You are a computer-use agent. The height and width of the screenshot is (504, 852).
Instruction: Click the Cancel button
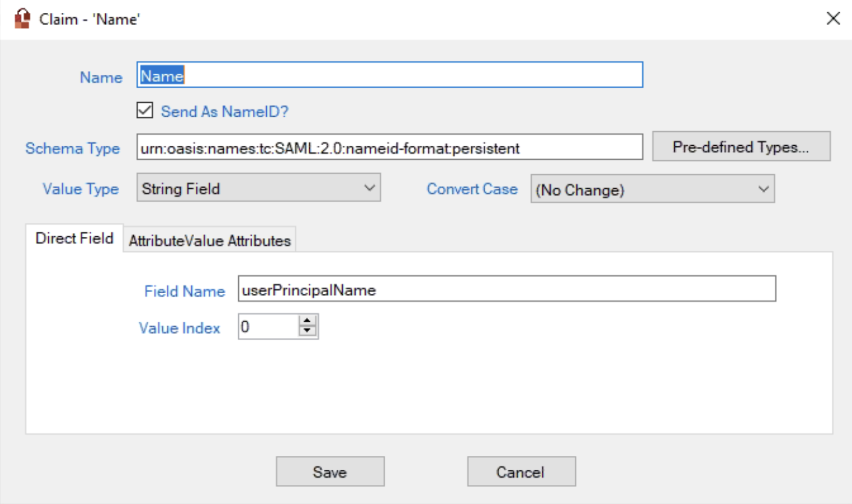(521, 471)
